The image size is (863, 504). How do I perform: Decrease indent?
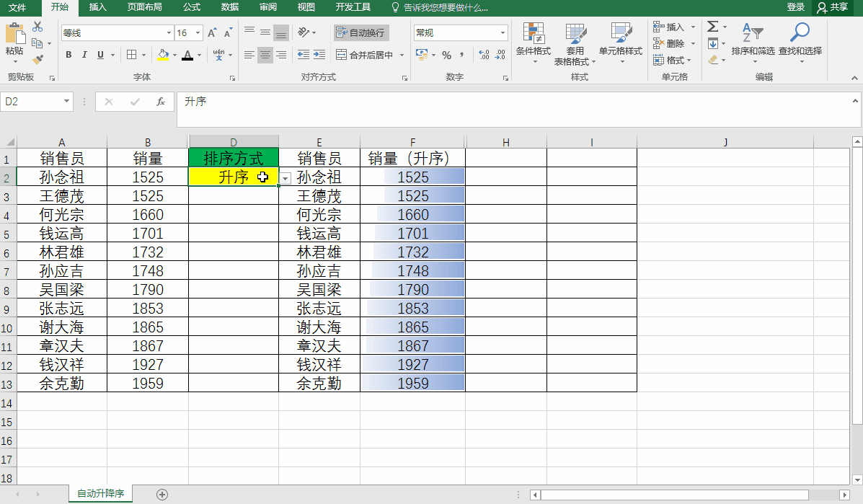coord(304,55)
